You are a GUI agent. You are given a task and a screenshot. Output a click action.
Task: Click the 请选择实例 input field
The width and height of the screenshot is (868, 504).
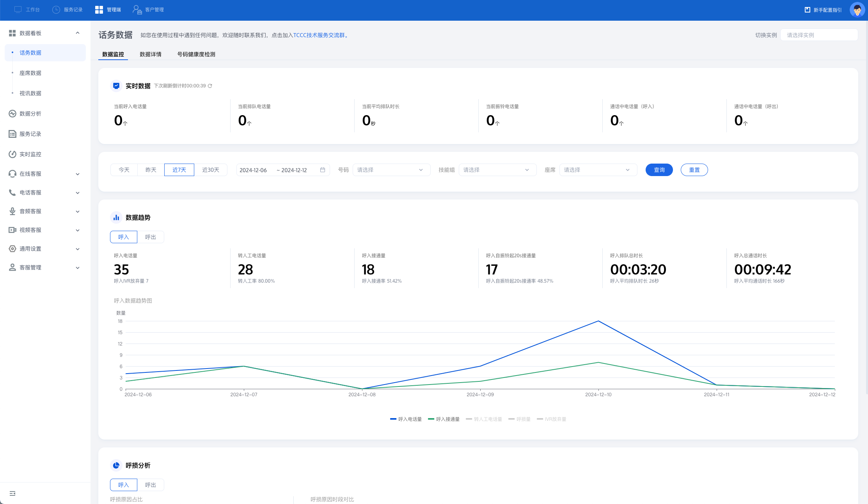click(818, 35)
